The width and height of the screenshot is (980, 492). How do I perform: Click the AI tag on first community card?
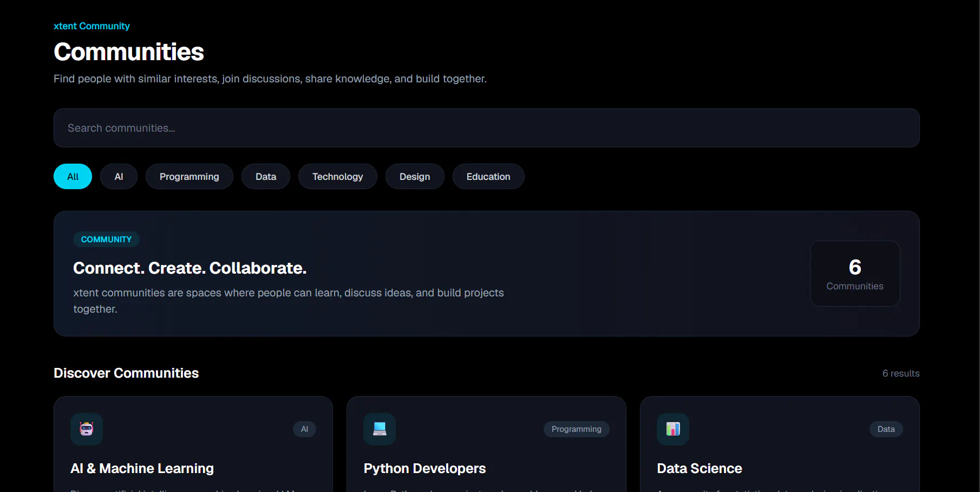tap(304, 429)
